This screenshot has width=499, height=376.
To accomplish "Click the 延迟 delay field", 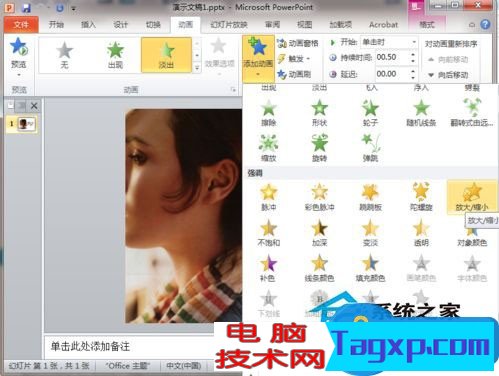I will (392, 74).
